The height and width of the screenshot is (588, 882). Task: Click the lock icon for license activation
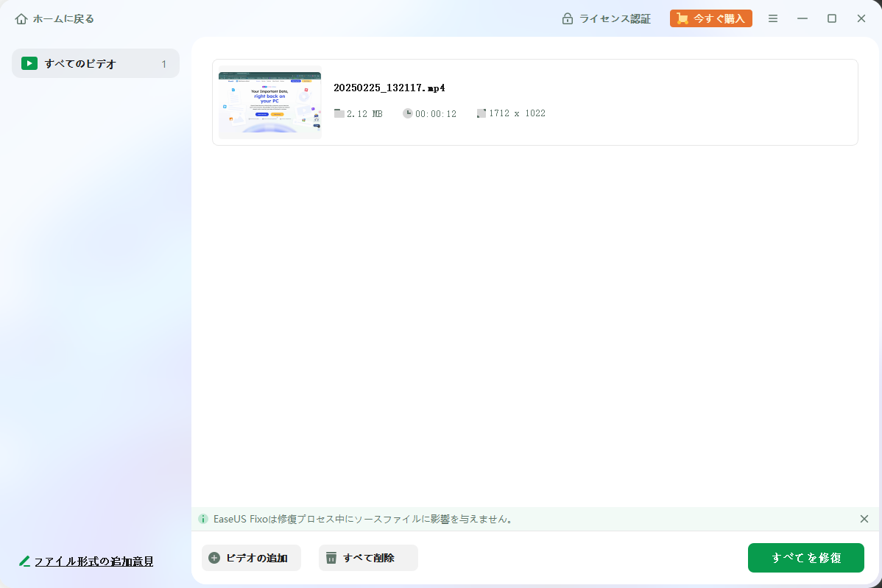(x=568, y=19)
